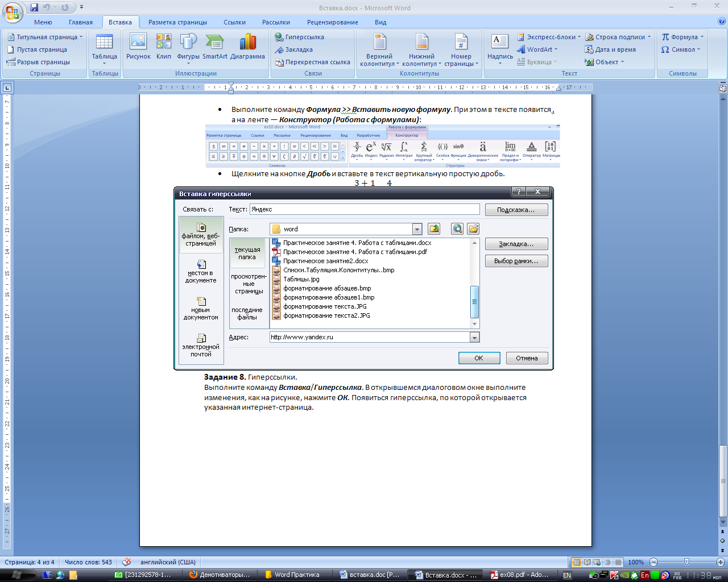
Task: Open Clip art (Клип)
Action: (164, 47)
